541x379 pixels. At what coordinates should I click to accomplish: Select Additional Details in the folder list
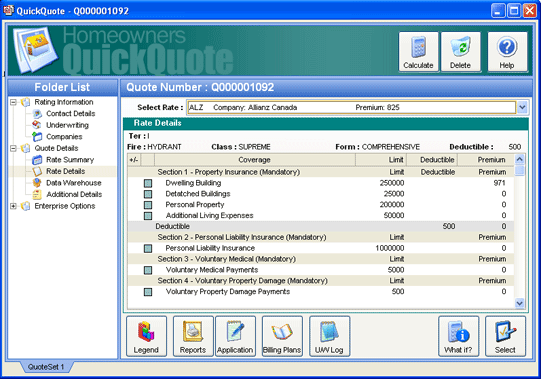point(74,194)
